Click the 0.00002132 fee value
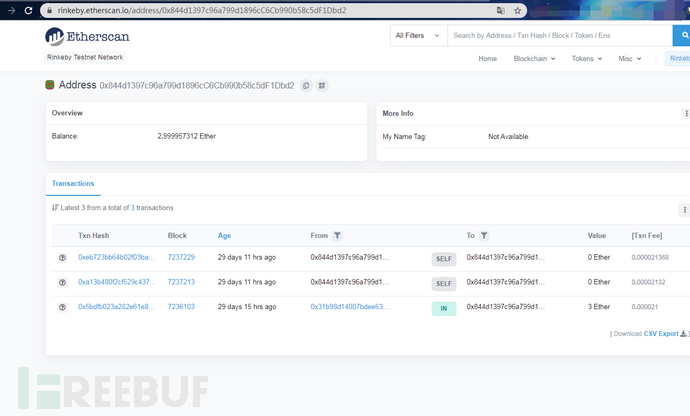The image size is (690, 416). [648, 282]
